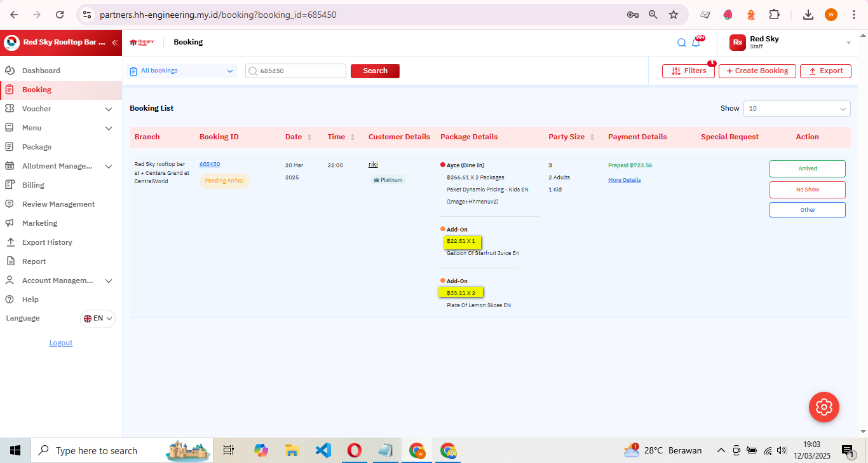This screenshot has width=868, height=463.
Task: Sort the list by Date column
Action: pos(309,137)
